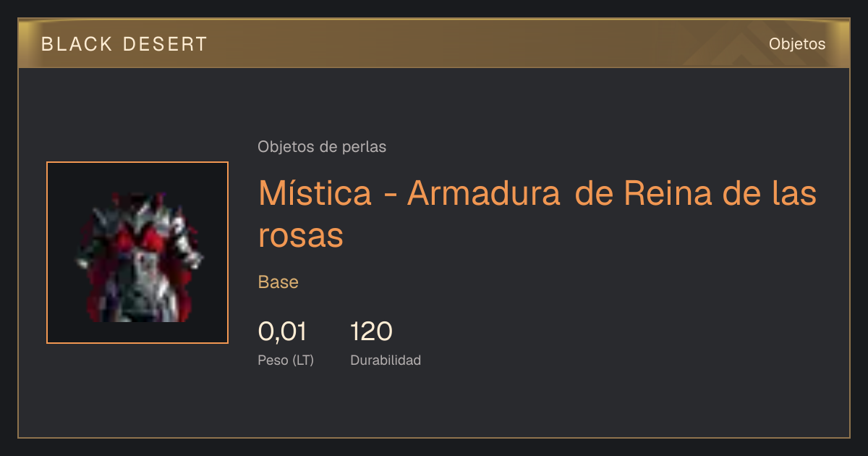868x456 pixels.
Task: Select the Base grade label
Action: coord(278,282)
